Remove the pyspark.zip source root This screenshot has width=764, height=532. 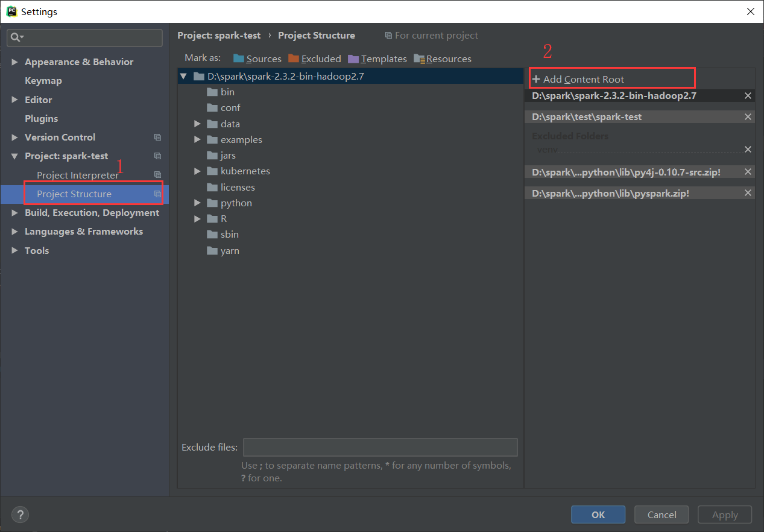(748, 193)
